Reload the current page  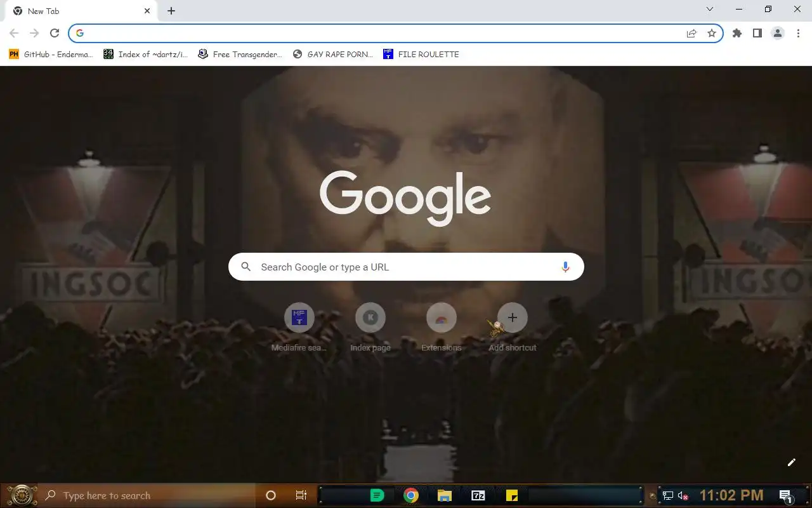tap(55, 33)
